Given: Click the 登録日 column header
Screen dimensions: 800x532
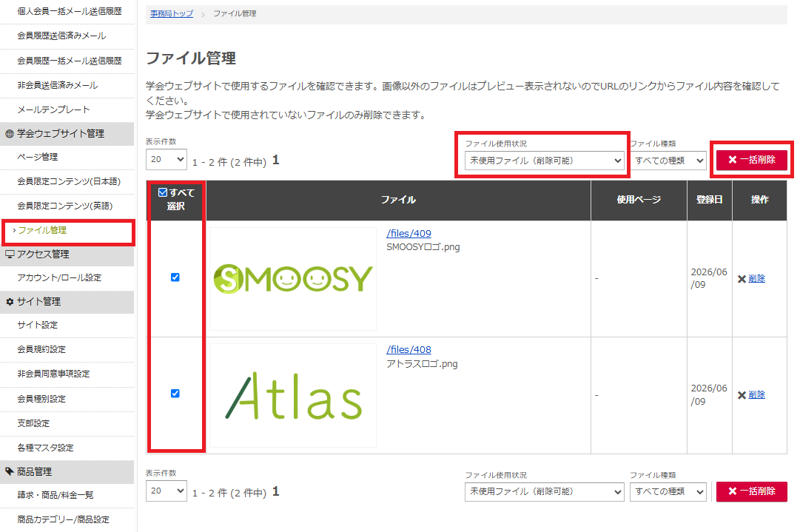Looking at the screenshot, I should (x=709, y=200).
